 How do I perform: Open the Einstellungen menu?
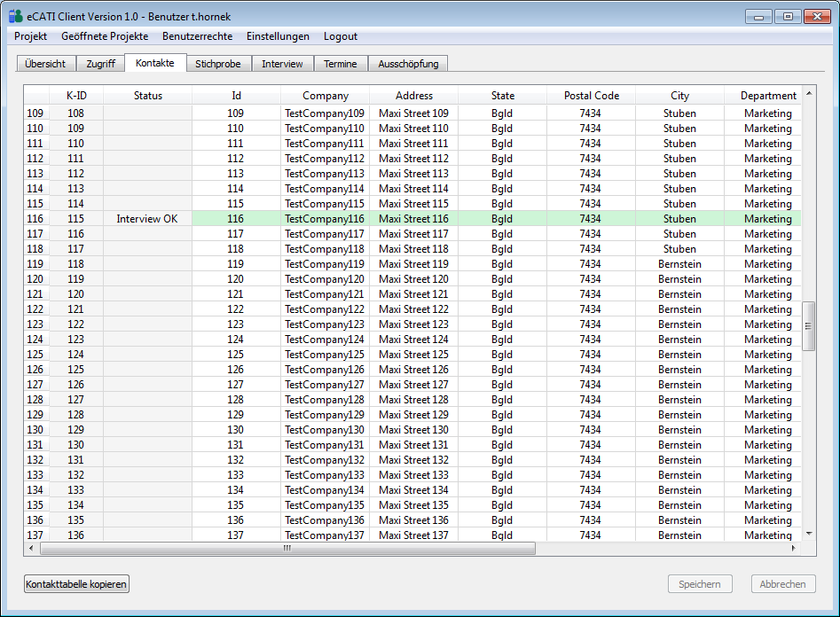[278, 36]
